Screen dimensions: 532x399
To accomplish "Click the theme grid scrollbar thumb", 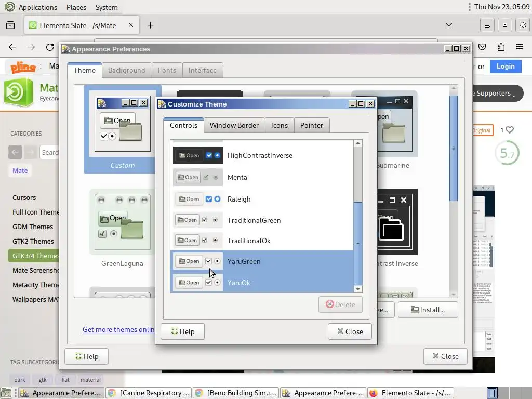I will coord(453,148).
